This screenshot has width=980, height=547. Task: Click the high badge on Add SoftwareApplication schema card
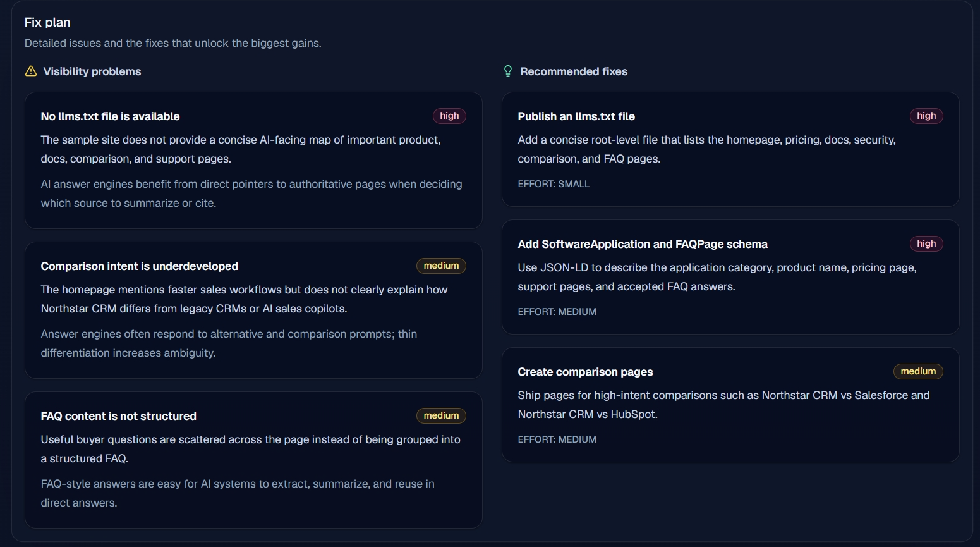[x=926, y=243]
